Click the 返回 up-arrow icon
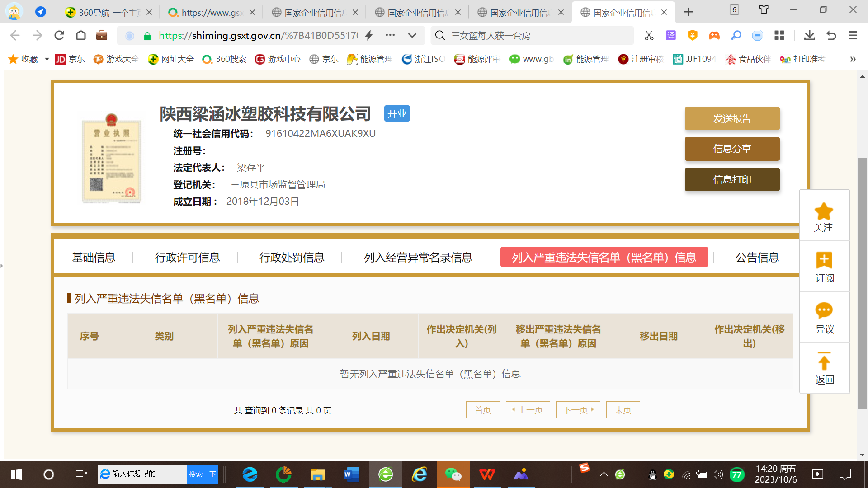Image resolution: width=868 pixels, height=488 pixels. pos(824,361)
